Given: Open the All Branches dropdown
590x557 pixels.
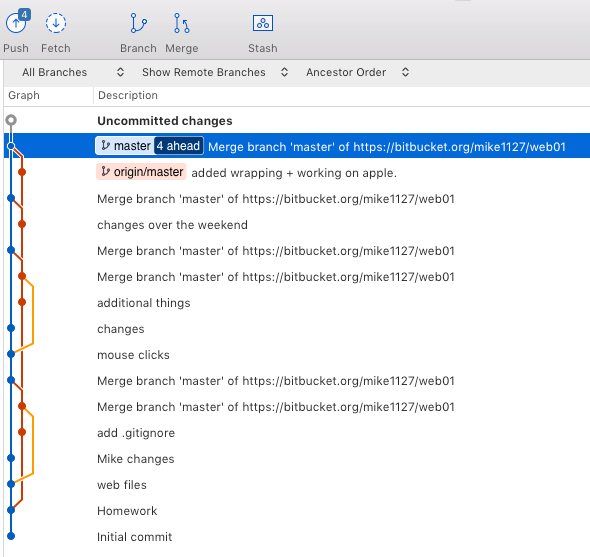Looking at the screenshot, I should tap(73, 72).
